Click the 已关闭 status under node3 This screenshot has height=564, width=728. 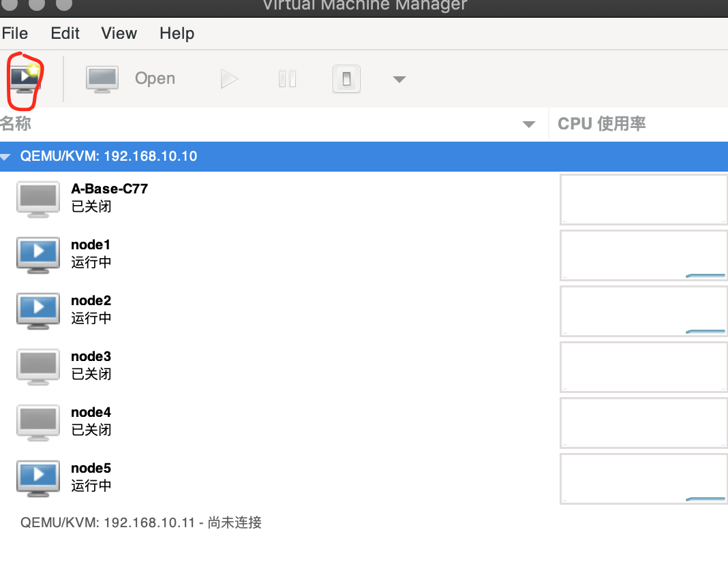coord(91,374)
